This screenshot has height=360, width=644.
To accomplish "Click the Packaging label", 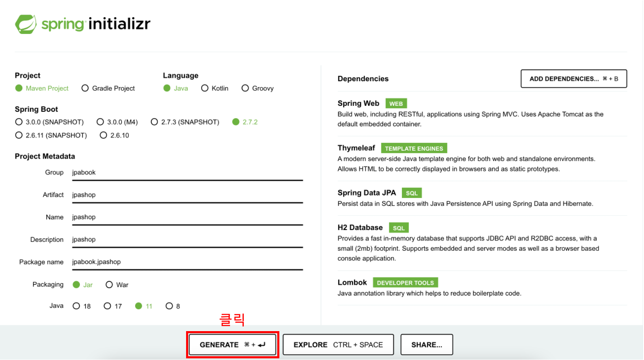I will tap(48, 285).
